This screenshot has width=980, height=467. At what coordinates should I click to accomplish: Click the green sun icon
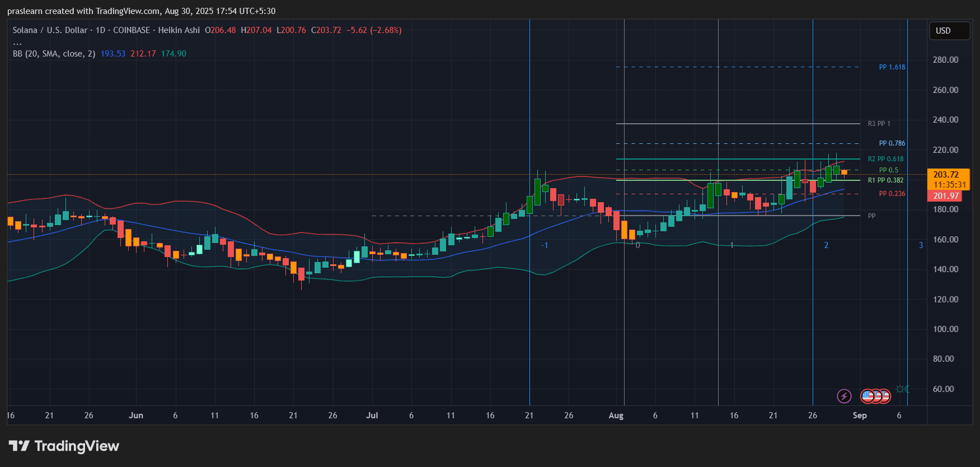pyautogui.click(x=899, y=389)
